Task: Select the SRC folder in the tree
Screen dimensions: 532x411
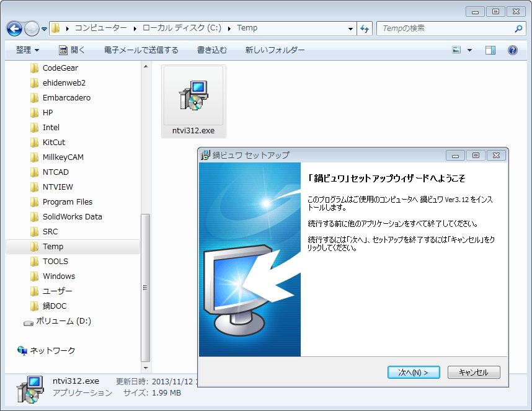Action: coord(50,232)
